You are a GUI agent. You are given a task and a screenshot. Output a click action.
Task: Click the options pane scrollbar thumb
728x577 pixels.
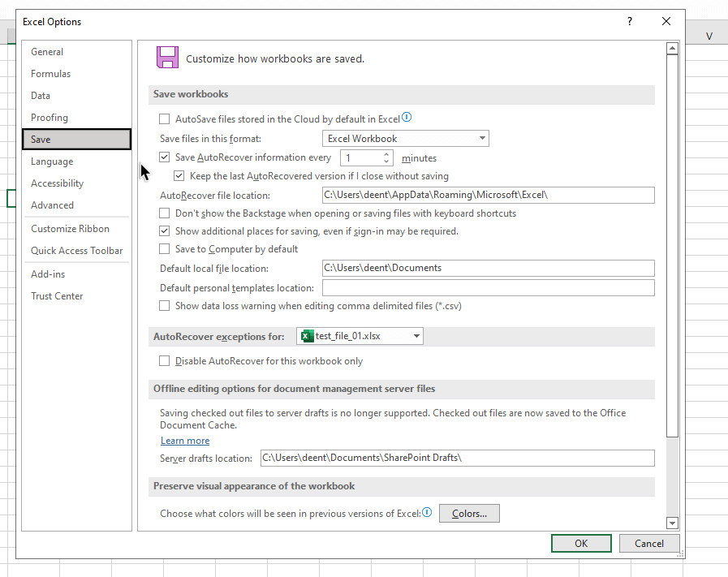pos(672,246)
